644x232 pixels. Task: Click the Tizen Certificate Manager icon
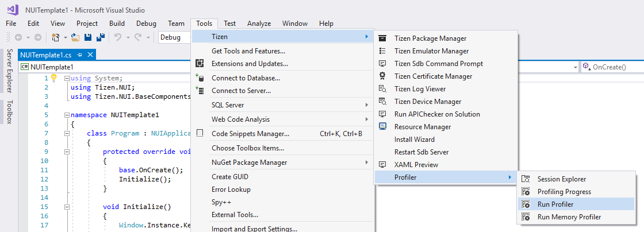[x=382, y=76]
